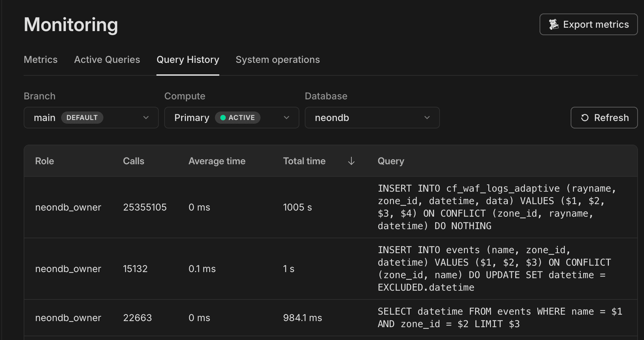
Task: Click the Export metrics icon
Action: tap(554, 24)
